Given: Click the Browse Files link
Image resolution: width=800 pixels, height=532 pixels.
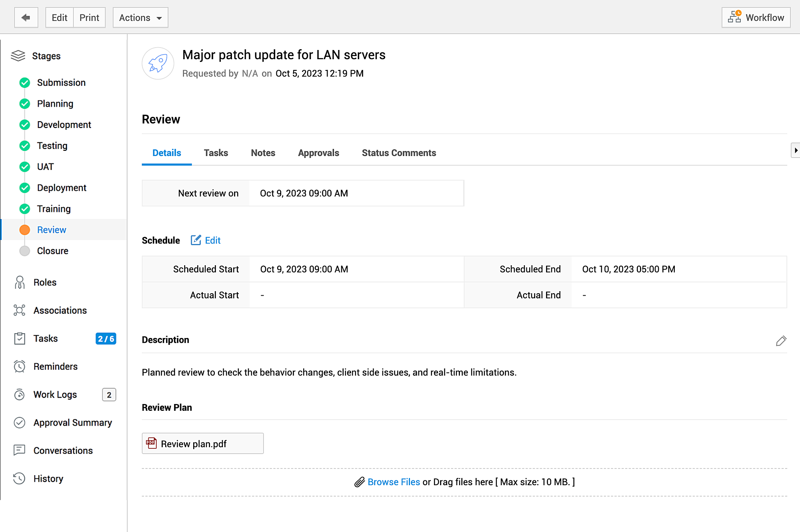Looking at the screenshot, I should 394,482.
